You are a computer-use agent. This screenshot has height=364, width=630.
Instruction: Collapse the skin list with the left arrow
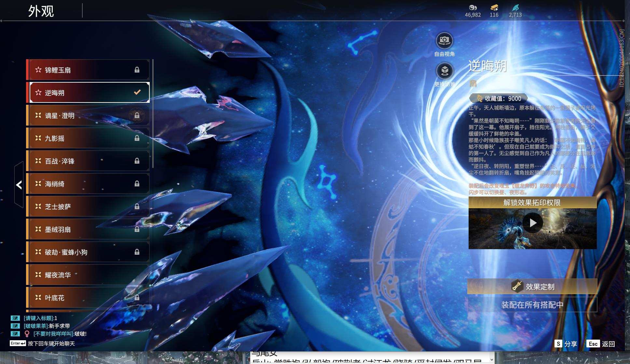pyautogui.click(x=19, y=185)
